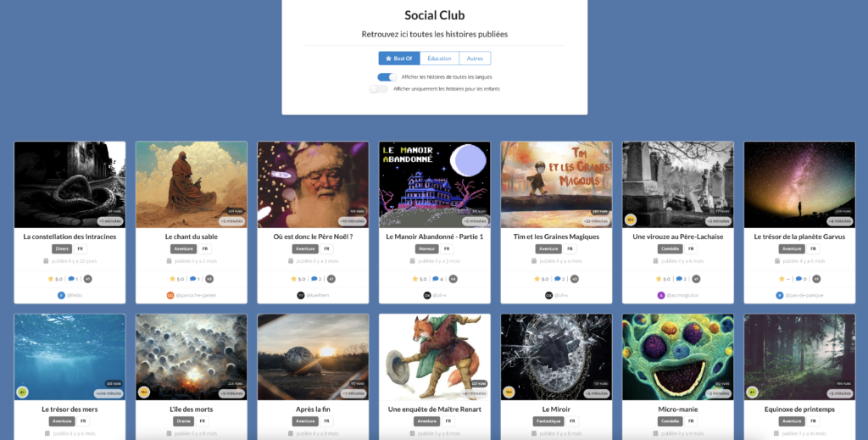The width and height of the screenshot is (868, 440).
Task: Open Une enquête de Maître Renart fox image
Action: coord(435,357)
